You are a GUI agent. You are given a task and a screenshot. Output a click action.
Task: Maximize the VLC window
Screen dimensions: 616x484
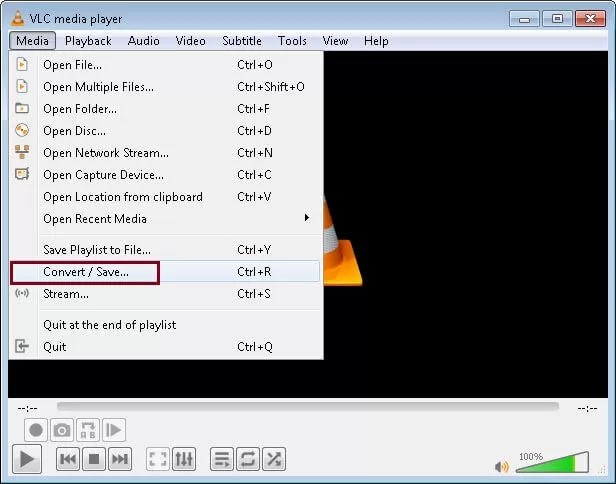(557, 19)
